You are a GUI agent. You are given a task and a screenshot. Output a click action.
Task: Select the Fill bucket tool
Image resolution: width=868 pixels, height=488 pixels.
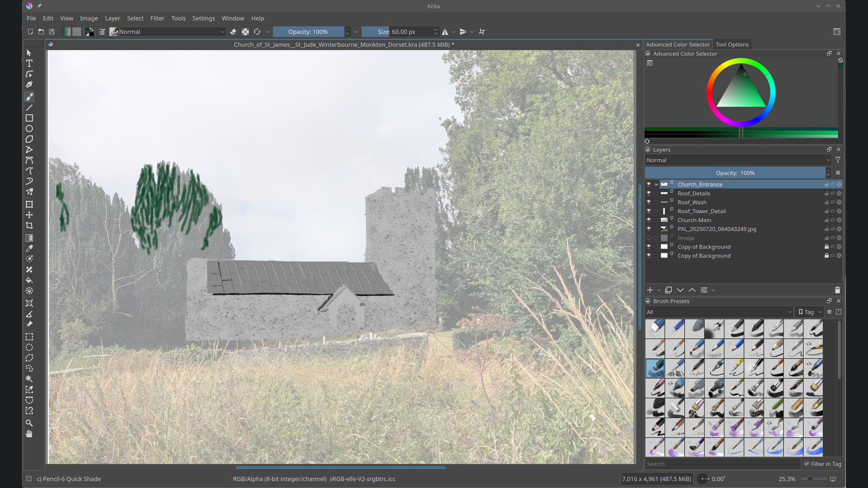[x=29, y=280]
